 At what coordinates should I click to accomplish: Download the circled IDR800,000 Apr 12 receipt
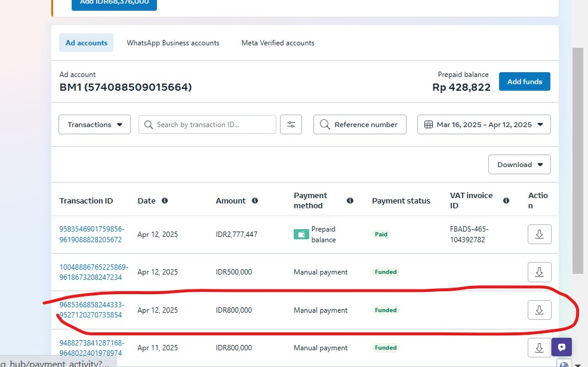(x=539, y=310)
